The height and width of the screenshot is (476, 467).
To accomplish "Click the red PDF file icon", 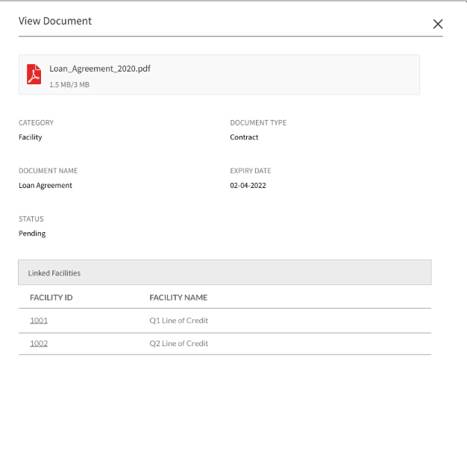I will click(x=34, y=74).
